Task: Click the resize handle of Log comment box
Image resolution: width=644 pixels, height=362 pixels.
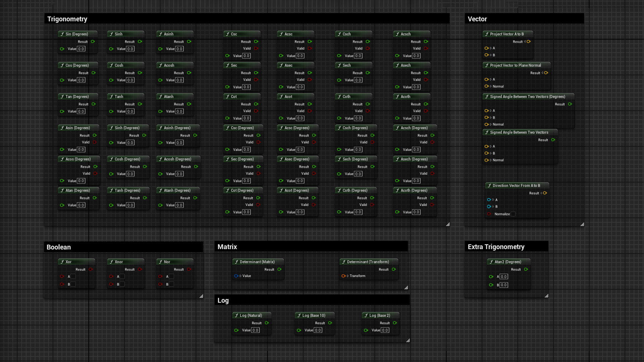Action: pyautogui.click(x=408, y=340)
